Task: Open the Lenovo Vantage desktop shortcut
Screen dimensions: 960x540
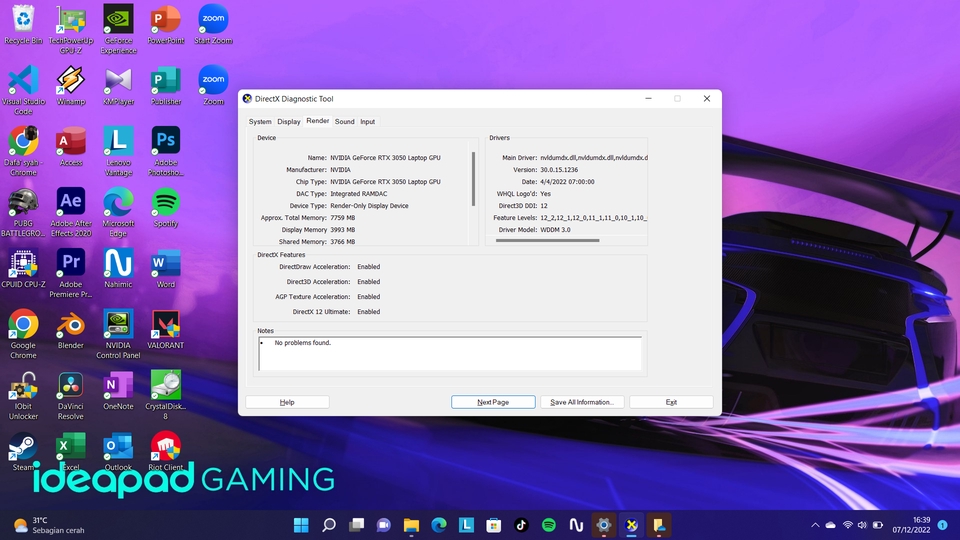Action: pos(118,151)
